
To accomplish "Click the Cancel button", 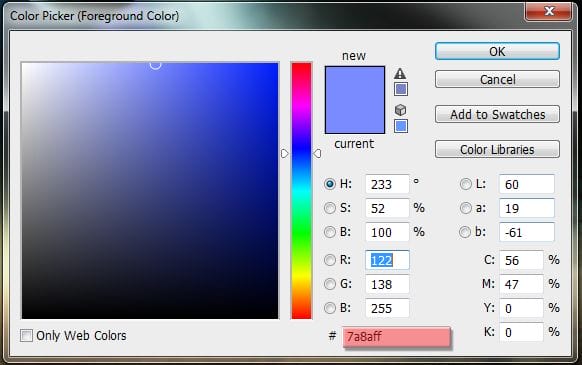I will tap(497, 79).
